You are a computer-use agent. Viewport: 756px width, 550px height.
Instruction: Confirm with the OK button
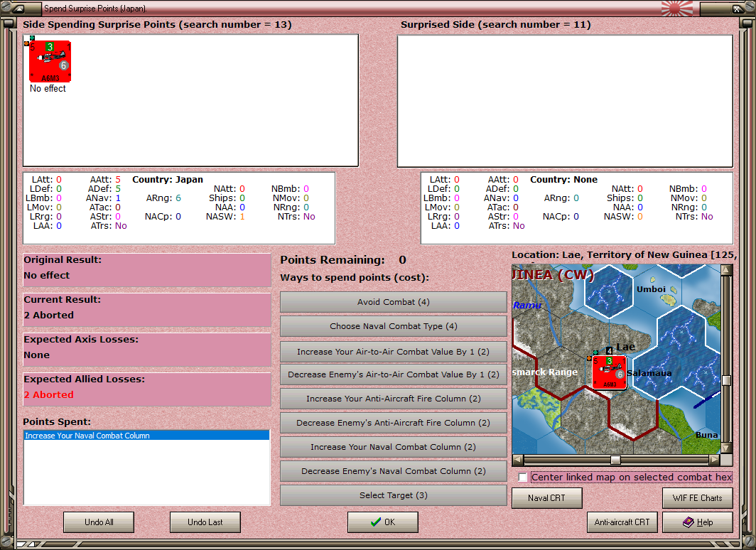tap(383, 522)
